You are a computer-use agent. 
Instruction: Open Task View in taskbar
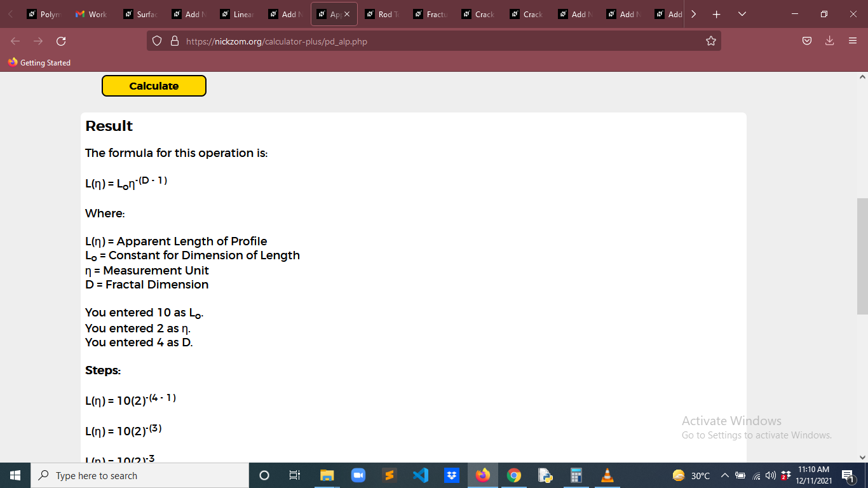pyautogui.click(x=294, y=475)
